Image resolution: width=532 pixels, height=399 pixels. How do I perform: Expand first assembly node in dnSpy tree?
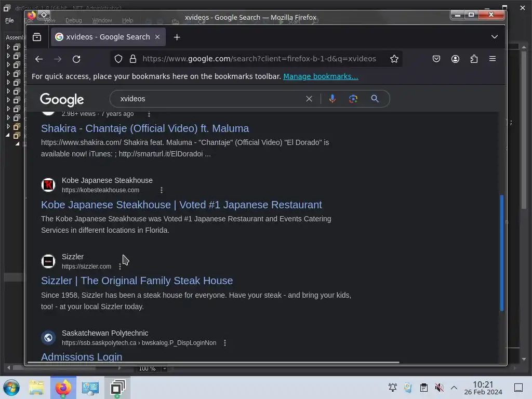tap(8, 47)
